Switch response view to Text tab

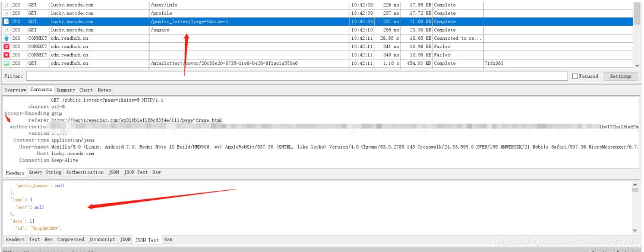[x=34, y=240]
